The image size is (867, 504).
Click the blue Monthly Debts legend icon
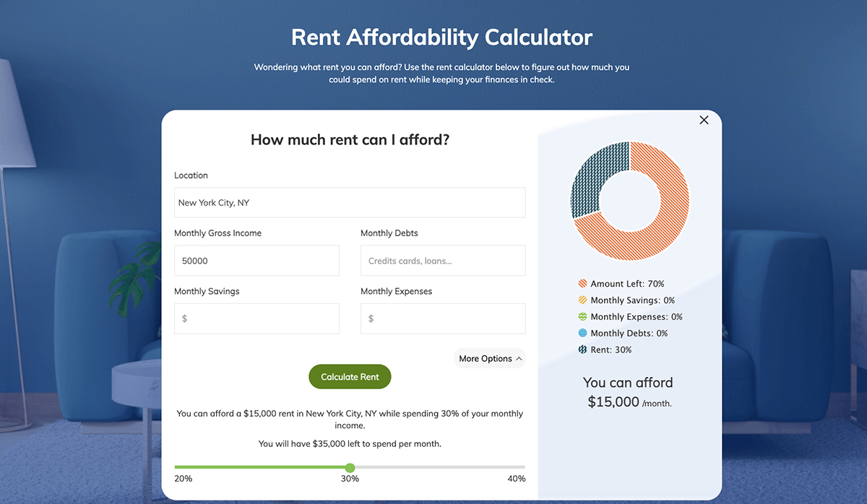click(x=582, y=333)
